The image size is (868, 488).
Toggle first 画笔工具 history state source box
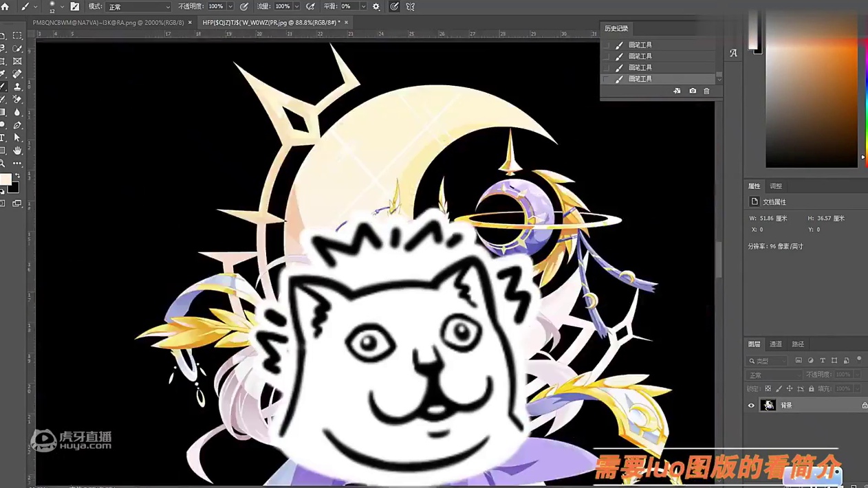click(606, 45)
